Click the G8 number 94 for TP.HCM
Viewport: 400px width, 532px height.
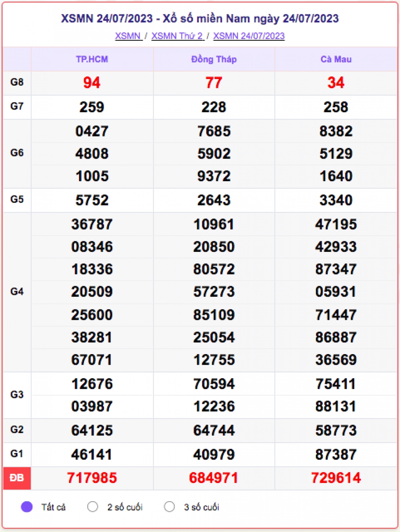click(92, 83)
